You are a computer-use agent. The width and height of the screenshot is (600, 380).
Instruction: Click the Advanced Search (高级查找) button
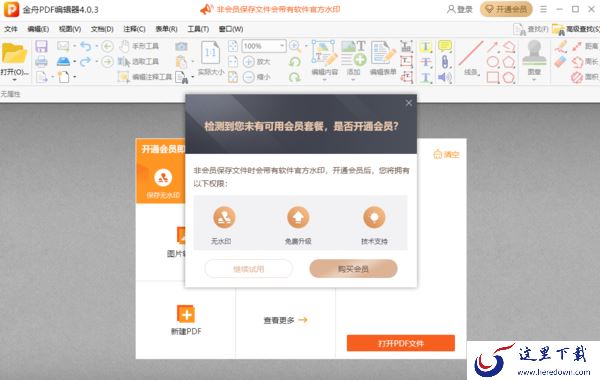pos(576,29)
